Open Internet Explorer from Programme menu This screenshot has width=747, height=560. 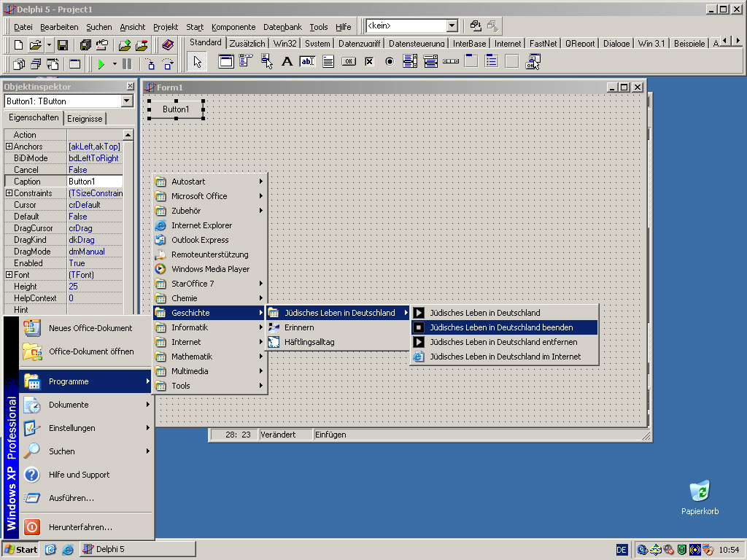coord(201,225)
